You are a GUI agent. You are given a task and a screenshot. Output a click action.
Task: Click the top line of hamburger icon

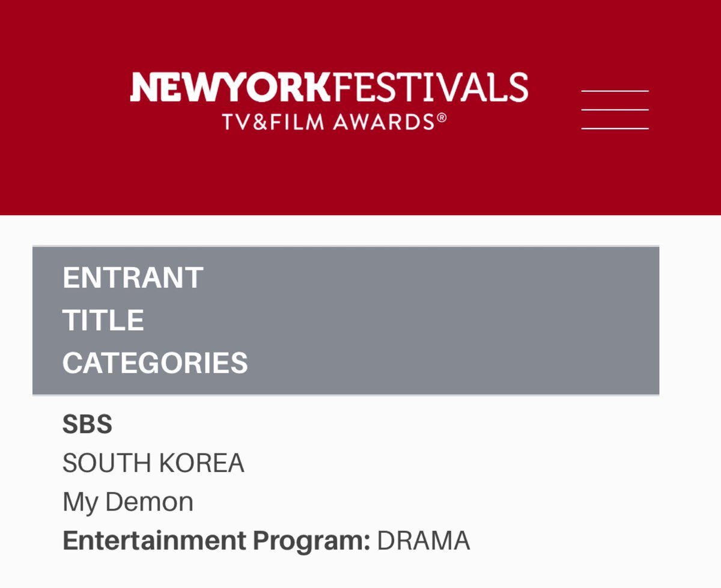(615, 91)
